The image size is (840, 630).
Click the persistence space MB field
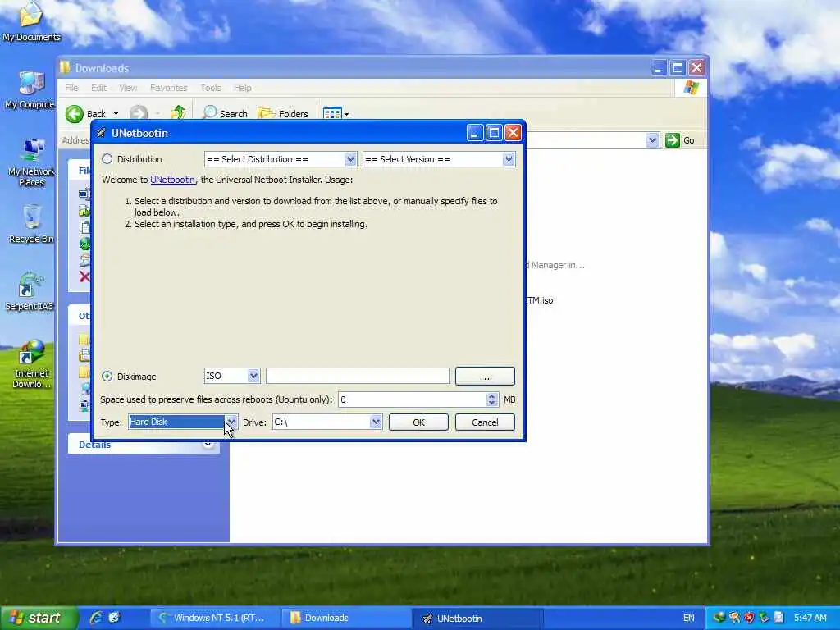point(412,399)
